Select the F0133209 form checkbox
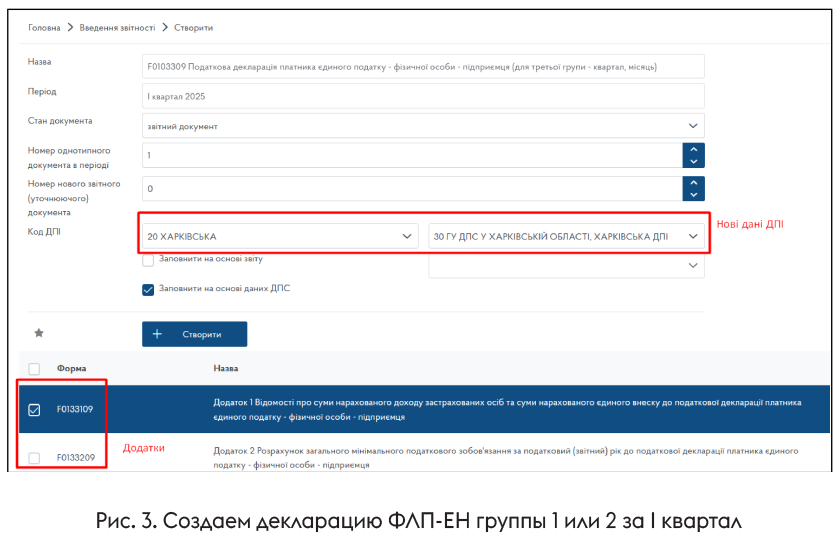 pyautogui.click(x=34, y=458)
